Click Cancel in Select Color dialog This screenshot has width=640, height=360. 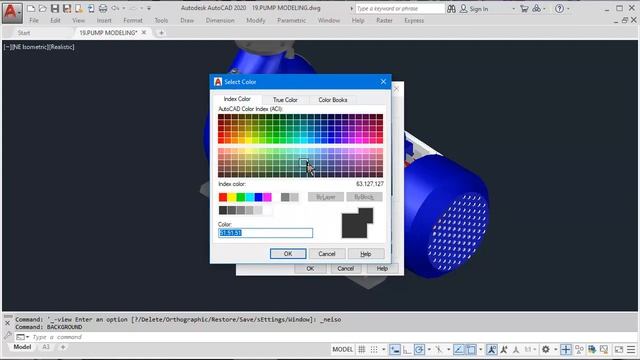[327, 253]
